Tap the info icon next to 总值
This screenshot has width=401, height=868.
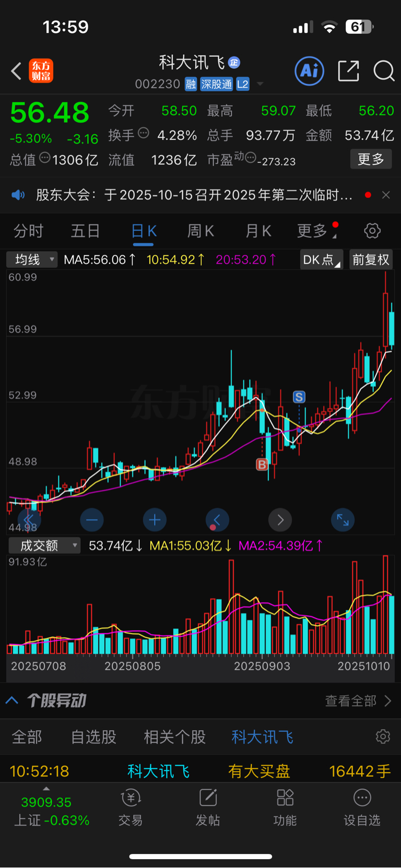tap(45, 157)
